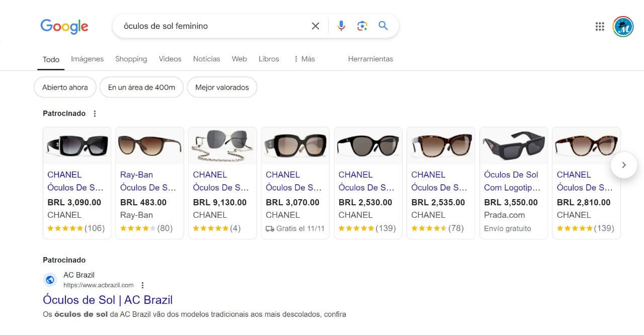Open Google Lens image search icon

[x=362, y=26]
